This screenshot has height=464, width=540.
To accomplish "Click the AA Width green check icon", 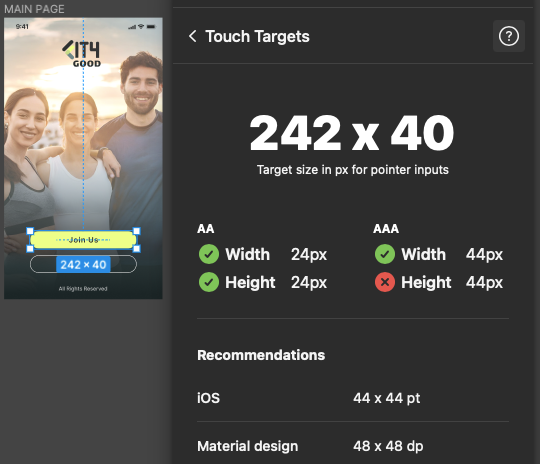I will (209, 254).
